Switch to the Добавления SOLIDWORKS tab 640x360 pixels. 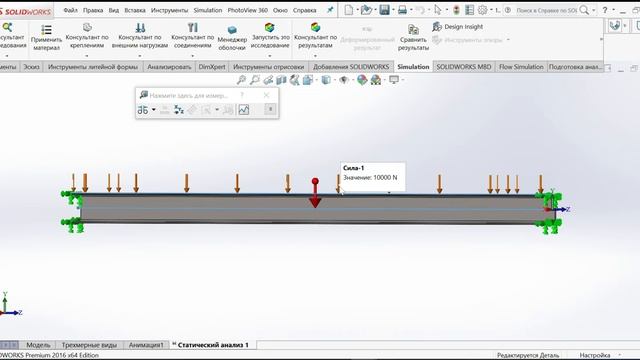[351, 67]
